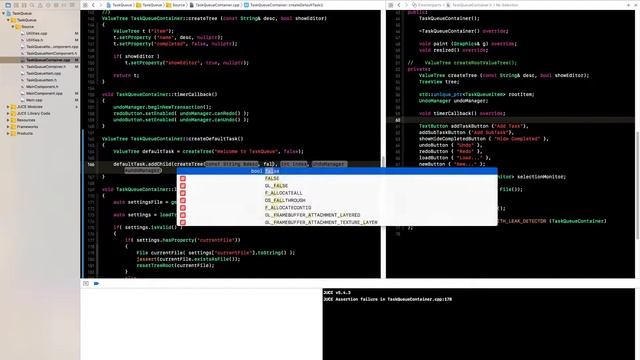Image resolution: width=640 pixels, height=360 pixels.
Task: Select Utilities.cpp in the navigator
Action: pos(36,33)
